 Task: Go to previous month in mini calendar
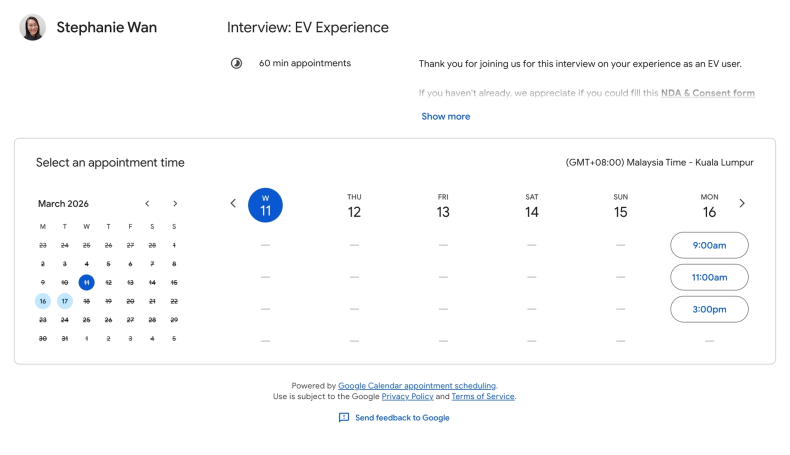[147, 204]
